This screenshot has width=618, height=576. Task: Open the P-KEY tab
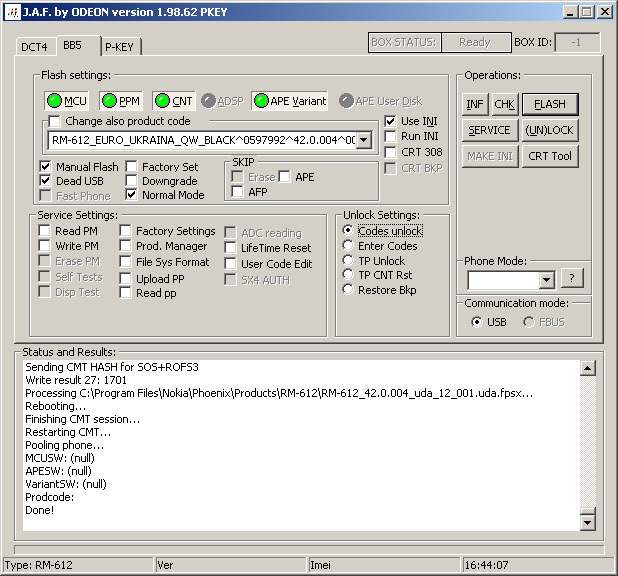point(119,47)
